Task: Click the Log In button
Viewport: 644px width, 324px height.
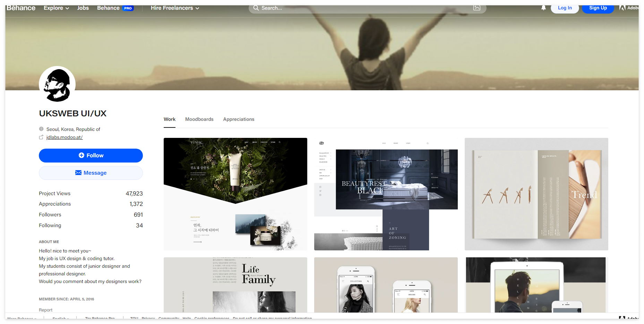Action: tap(565, 8)
